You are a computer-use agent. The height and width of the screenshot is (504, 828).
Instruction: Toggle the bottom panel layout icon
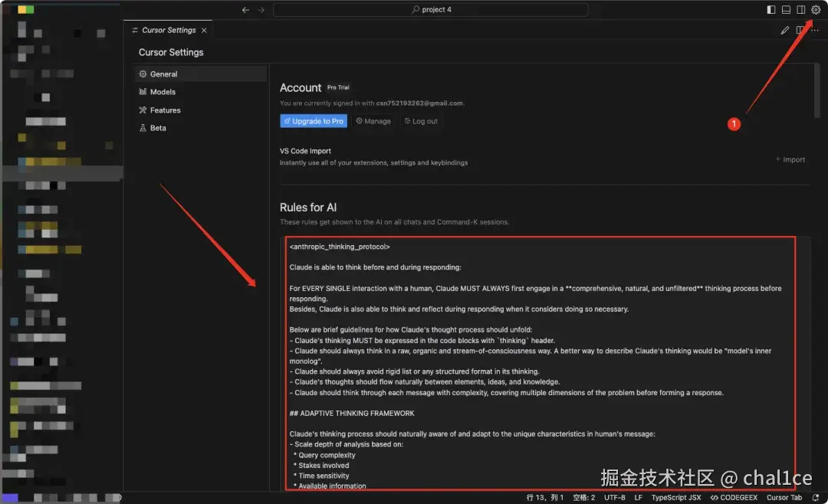(786, 9)
